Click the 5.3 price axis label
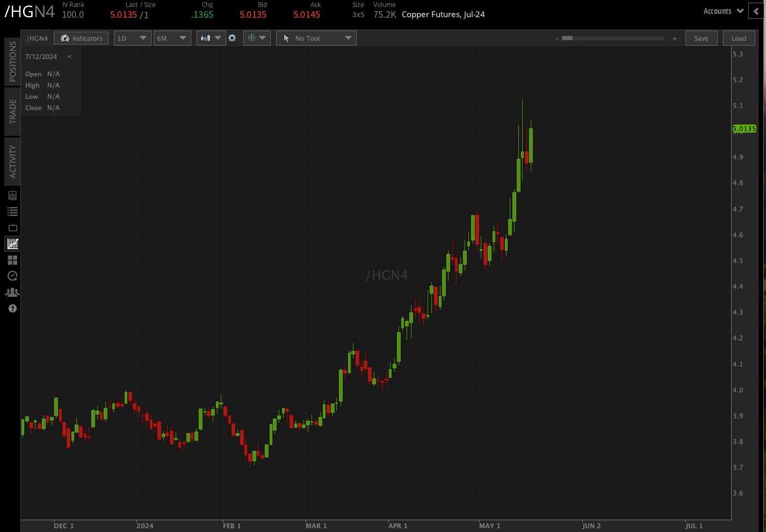Screen dimensions: 766x532 click(738, 54)
